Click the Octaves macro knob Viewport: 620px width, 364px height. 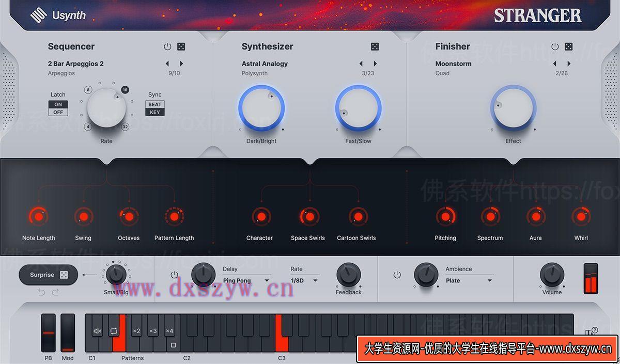129,216
